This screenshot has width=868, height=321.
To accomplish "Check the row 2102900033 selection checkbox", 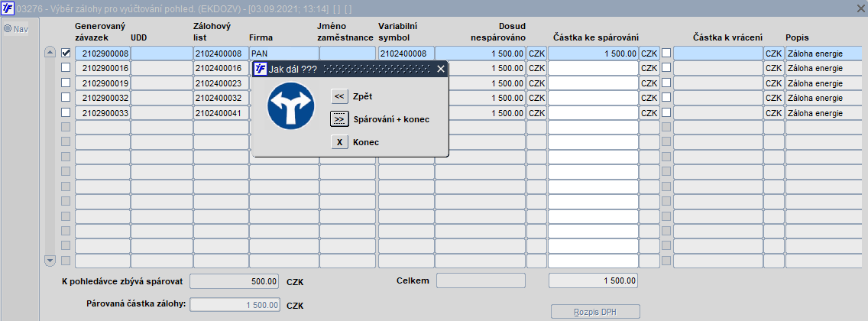I will 66,112.
